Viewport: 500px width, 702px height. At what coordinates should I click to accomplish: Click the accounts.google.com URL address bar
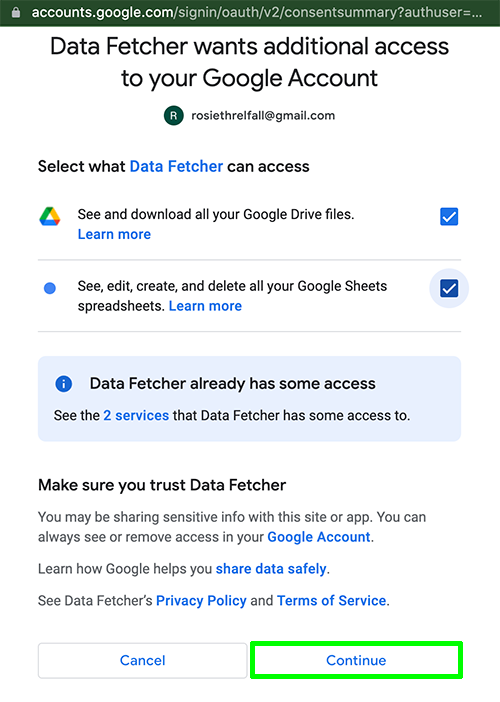256,12
